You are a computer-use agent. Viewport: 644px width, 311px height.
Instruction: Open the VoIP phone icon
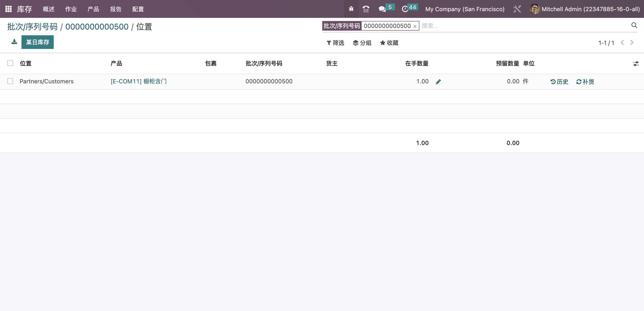click(366, 9)
